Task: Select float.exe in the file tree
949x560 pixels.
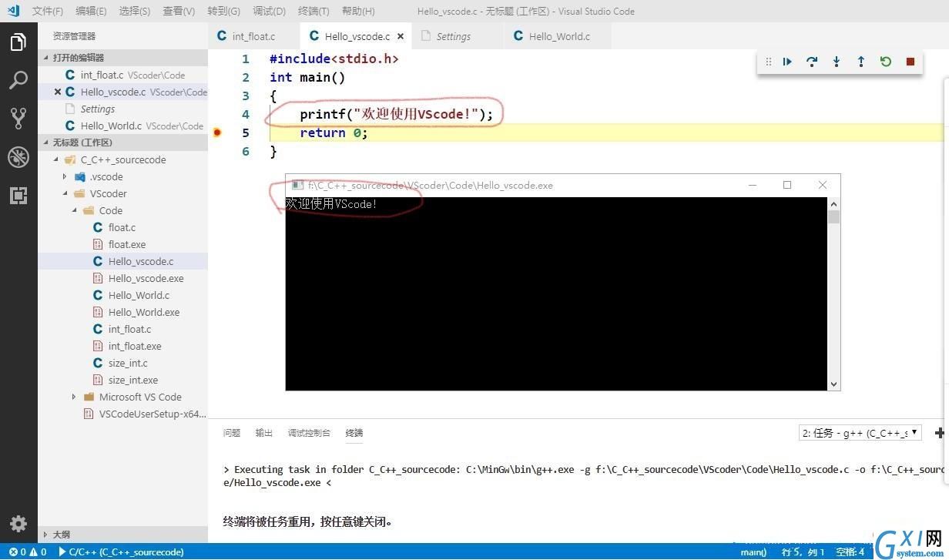Action: [x=127, y=244]
